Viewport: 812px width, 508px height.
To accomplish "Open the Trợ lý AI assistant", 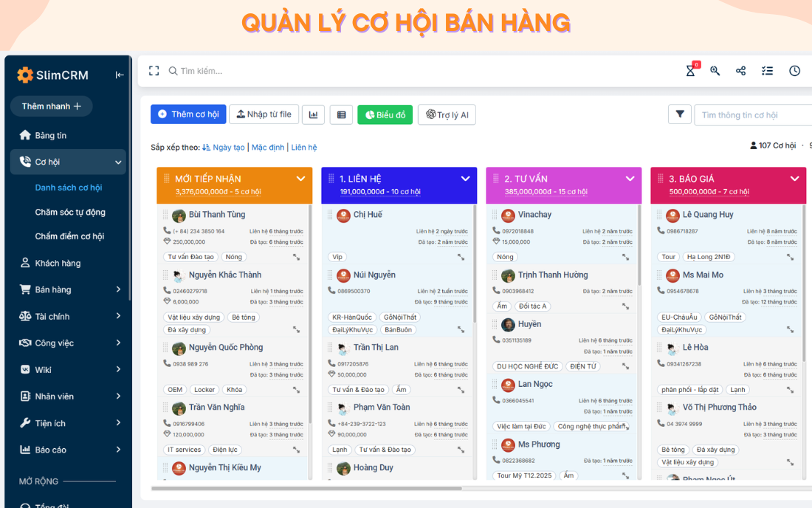I will point(447,114).
